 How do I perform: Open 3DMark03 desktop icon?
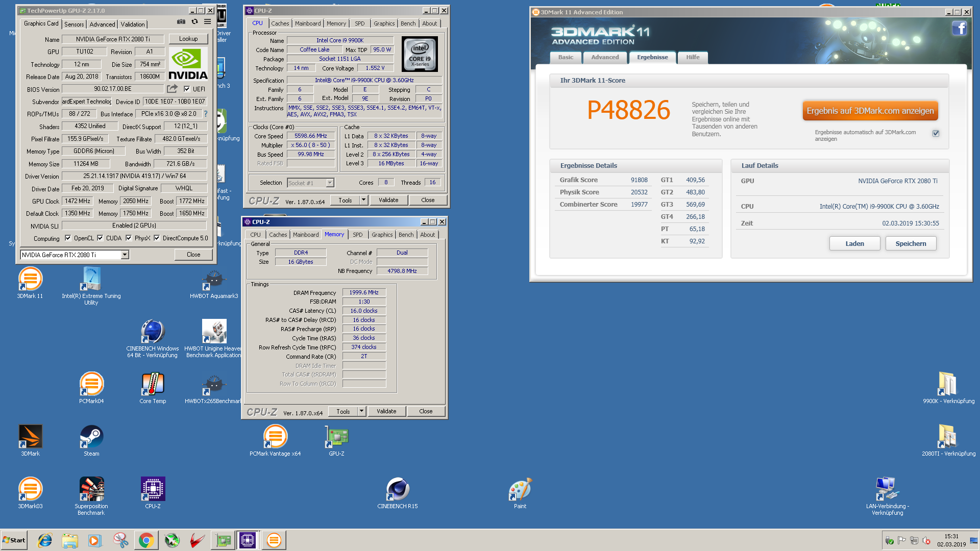click(x=30, y=493)
